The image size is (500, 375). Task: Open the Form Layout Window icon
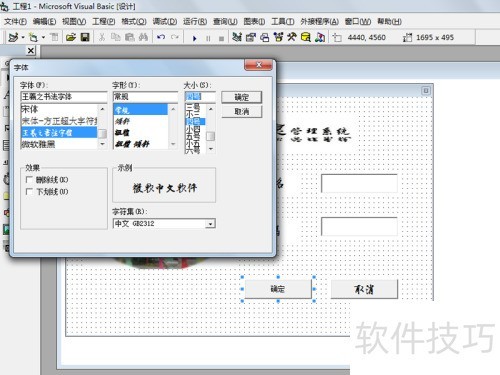click(265, 37)
